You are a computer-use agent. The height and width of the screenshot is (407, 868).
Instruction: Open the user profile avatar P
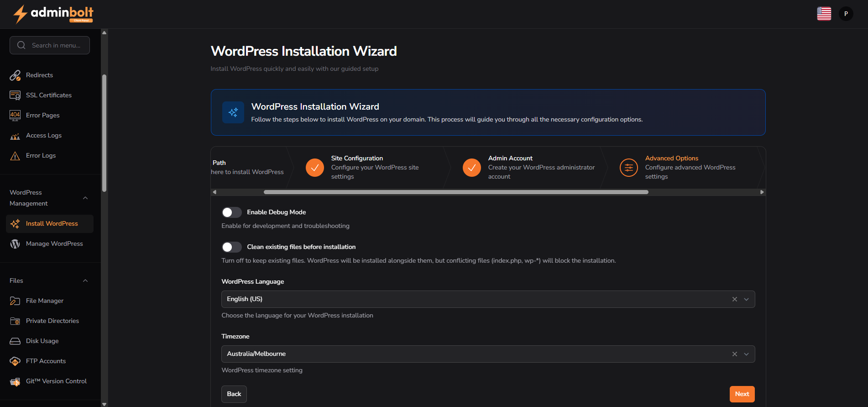click(x=846, y=14)
